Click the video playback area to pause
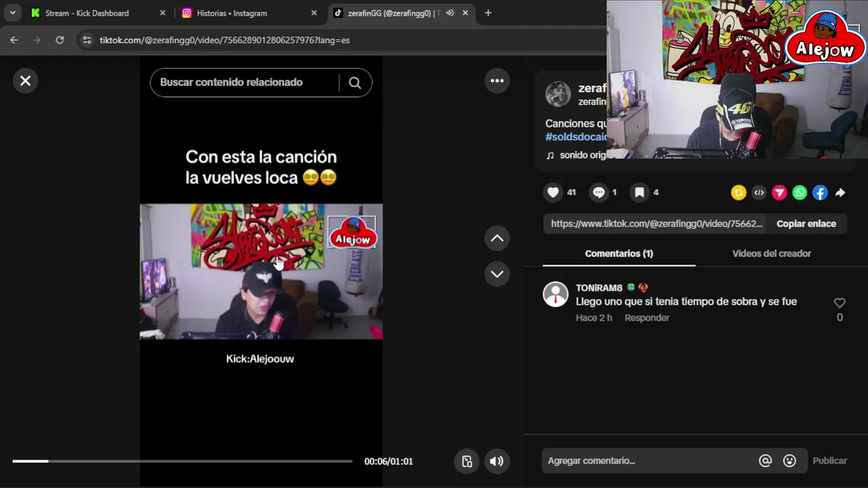Image resolution: width=868 pixels, height=488 pixels. 261,271
